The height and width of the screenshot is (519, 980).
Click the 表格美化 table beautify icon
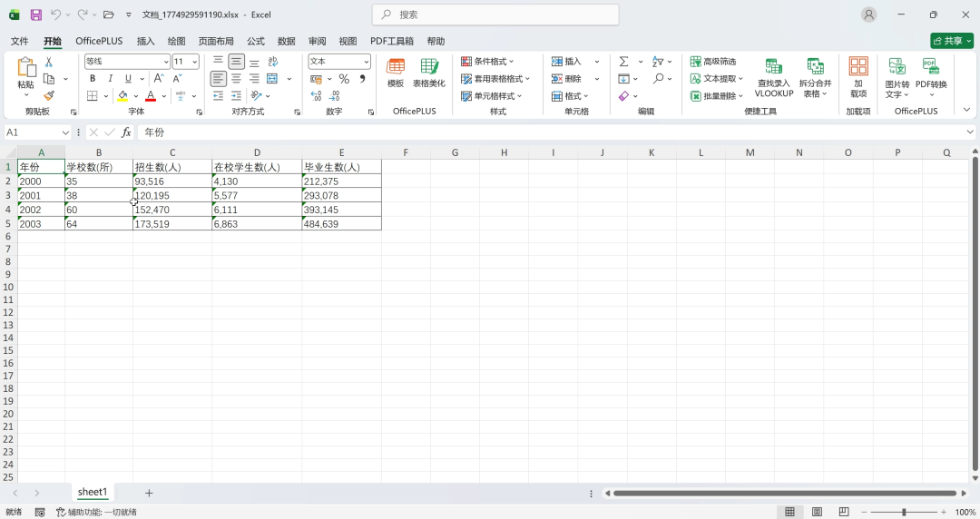coord(429,73)
